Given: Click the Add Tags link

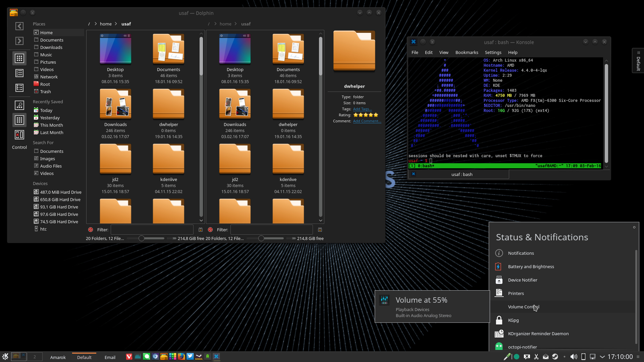Looking at the screenshot, I should (362, 109).
